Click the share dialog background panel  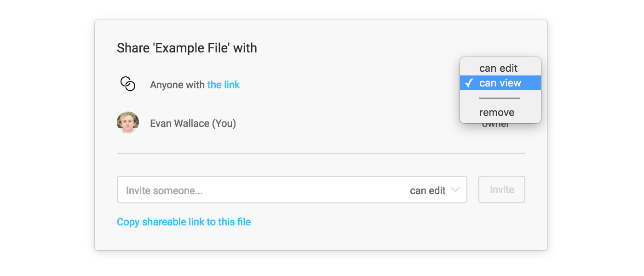[x=322, y=239]
